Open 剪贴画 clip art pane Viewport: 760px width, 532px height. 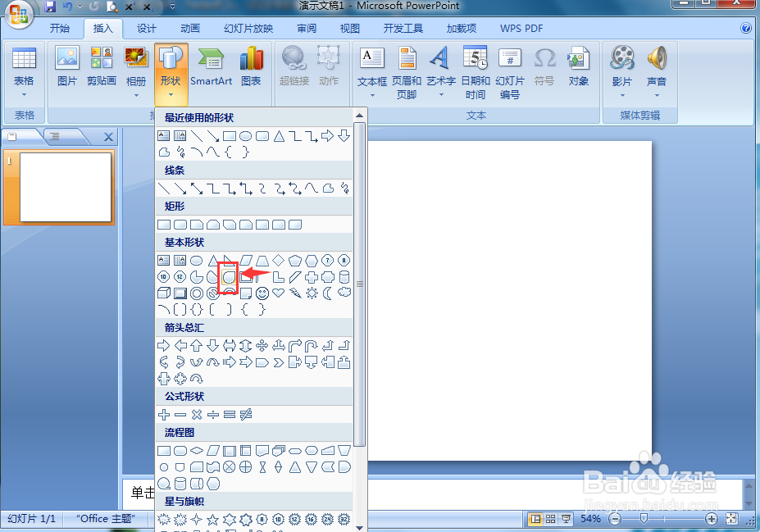click(102, 67)
